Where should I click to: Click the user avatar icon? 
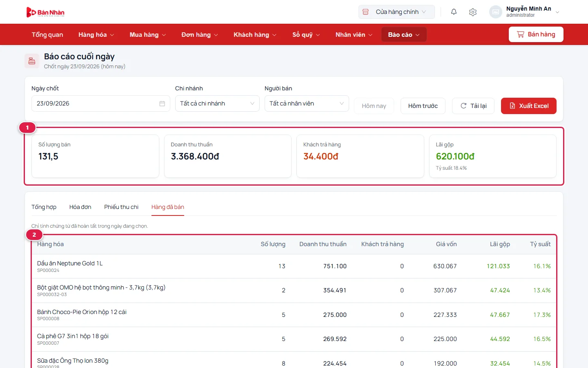[495, 12]
